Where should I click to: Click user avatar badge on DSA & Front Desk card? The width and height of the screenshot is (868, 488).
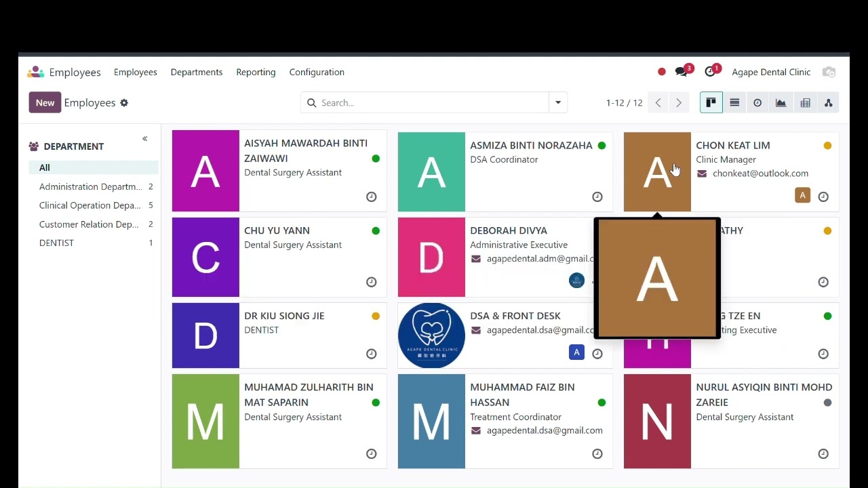[576, 352]
